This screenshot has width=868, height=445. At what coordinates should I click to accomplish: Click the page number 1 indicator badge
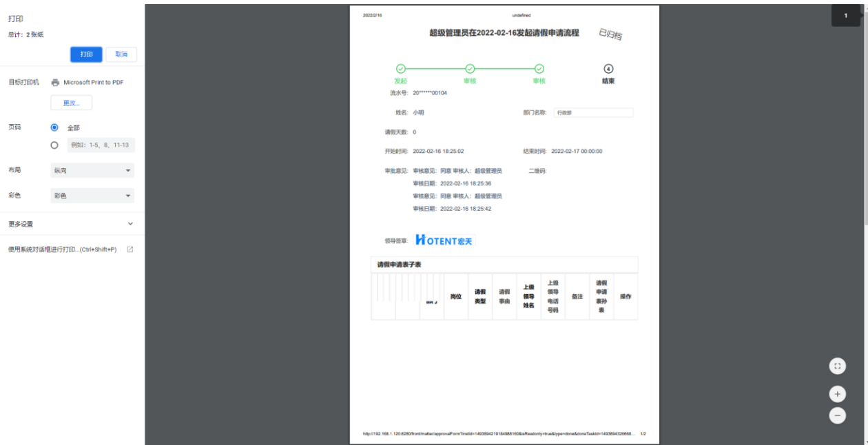[846, 15]
